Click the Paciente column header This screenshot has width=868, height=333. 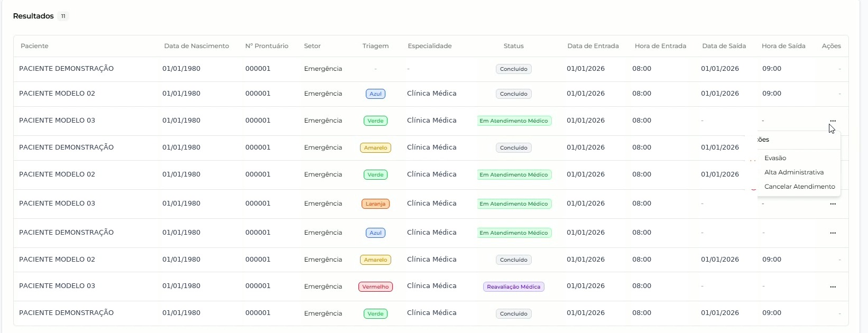click(x=34, y=46)
